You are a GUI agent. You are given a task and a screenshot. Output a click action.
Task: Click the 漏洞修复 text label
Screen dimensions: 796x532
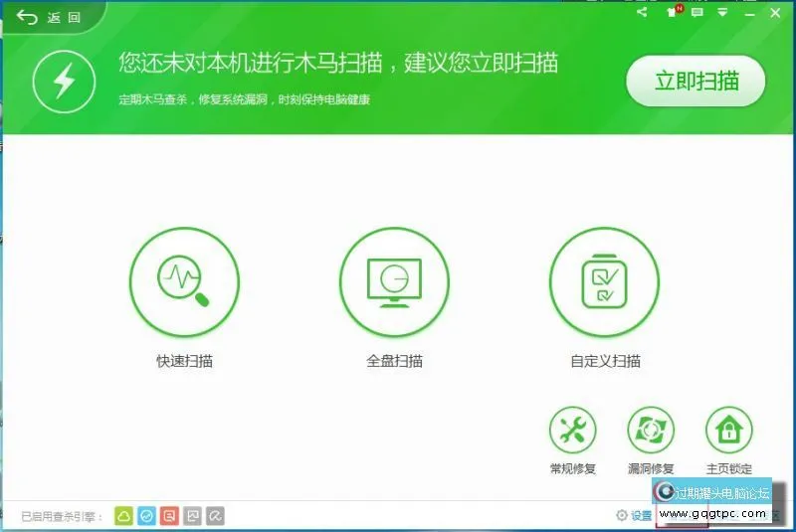(x=651, y=468)
